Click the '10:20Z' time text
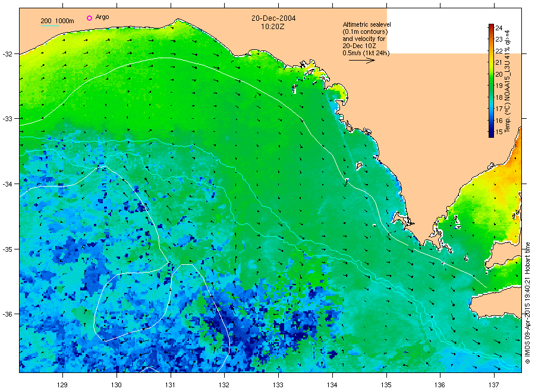The image size is (535, 392). click(x=273, y=27)
